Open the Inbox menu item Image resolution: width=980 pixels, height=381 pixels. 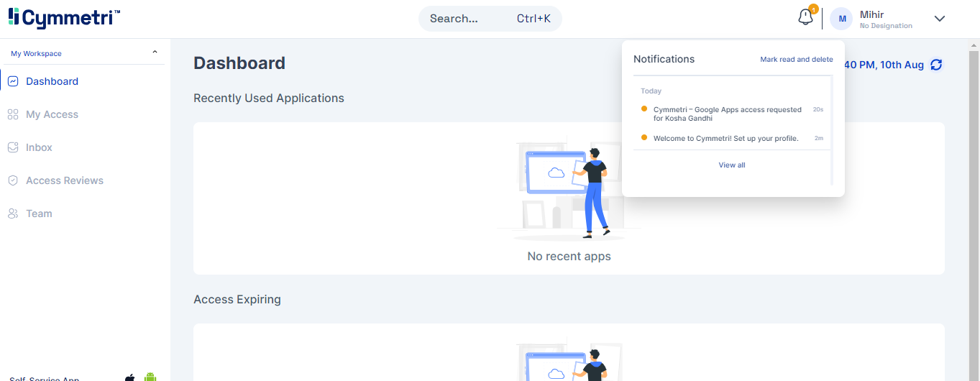(x=39, y=147)
